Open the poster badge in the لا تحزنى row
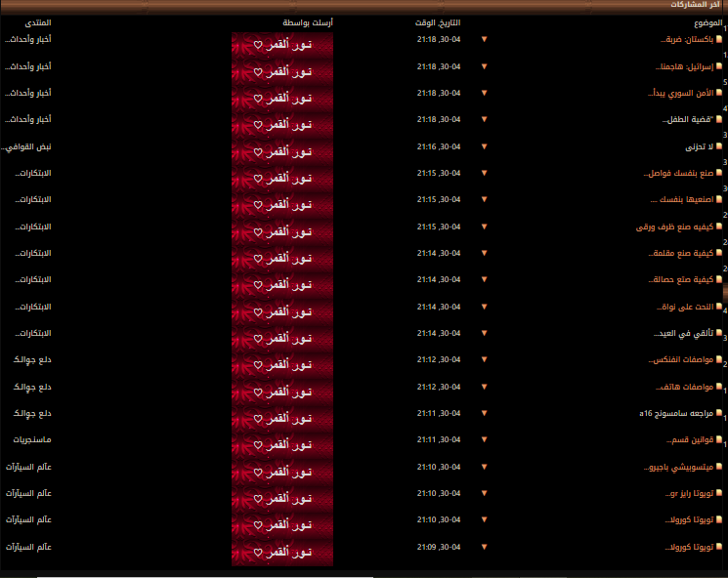 282,152
